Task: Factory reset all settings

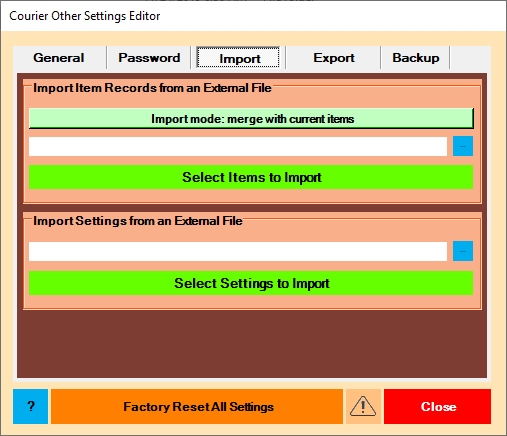Action: tap(197, 406)
